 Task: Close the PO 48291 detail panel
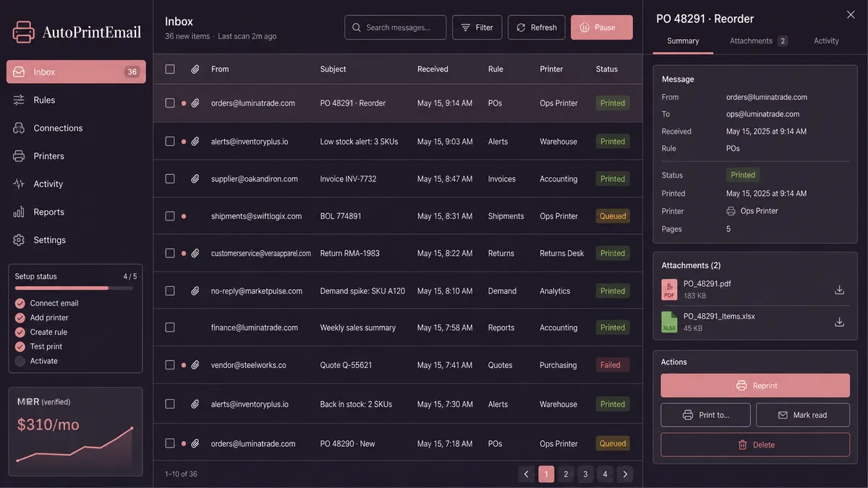pos(851,14)
